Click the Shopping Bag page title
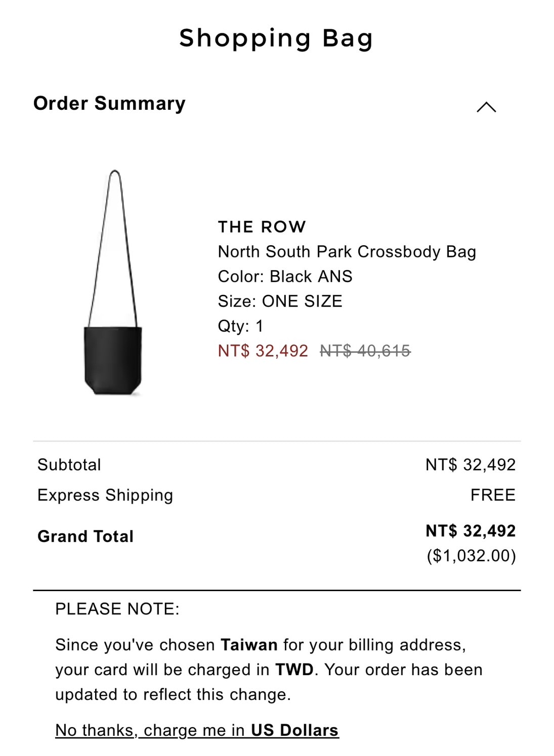The width and height of the screenshot is (554, 756). click(276, 38)
